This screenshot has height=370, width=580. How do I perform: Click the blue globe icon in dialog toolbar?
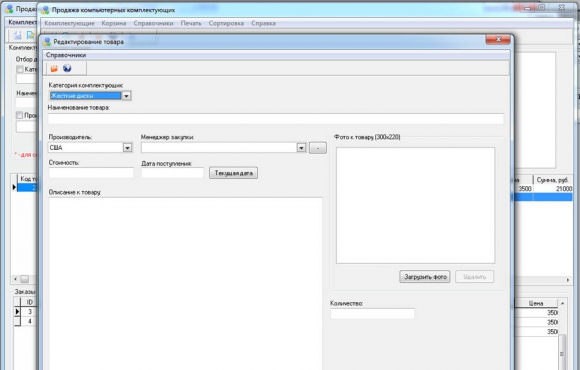[67, 68]
